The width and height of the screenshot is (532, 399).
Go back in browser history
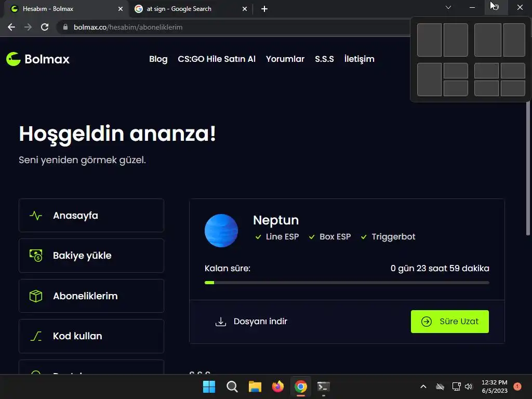point(11,27)
